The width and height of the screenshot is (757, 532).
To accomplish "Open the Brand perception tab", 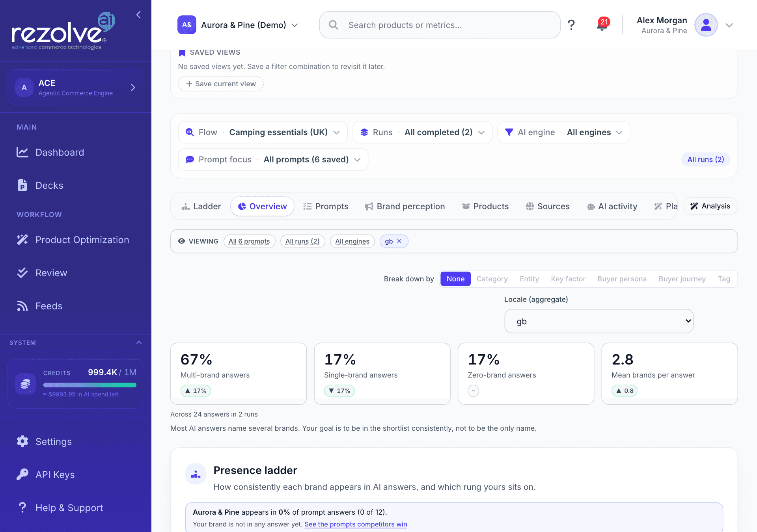I will coord(405,206).
